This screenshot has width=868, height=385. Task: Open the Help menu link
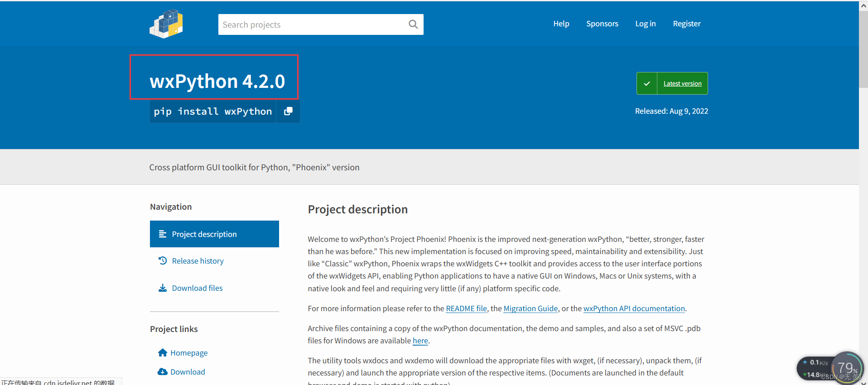(x=561, y=24)
